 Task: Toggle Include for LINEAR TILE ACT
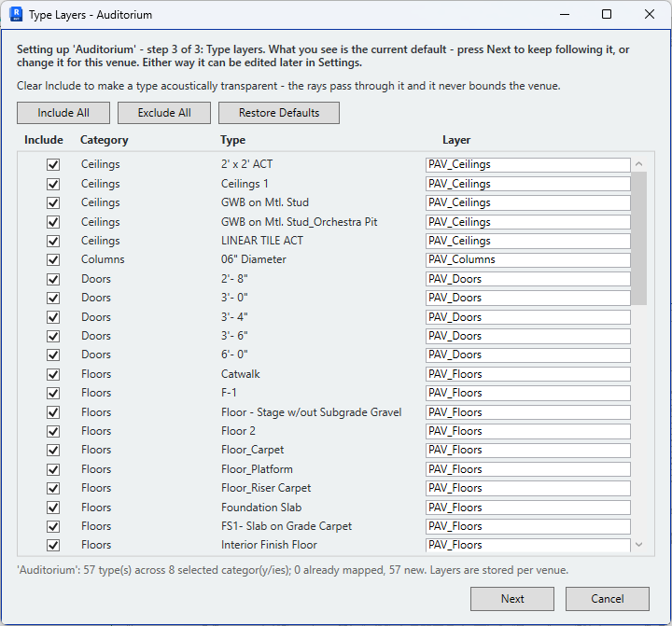tap(53, 241)
